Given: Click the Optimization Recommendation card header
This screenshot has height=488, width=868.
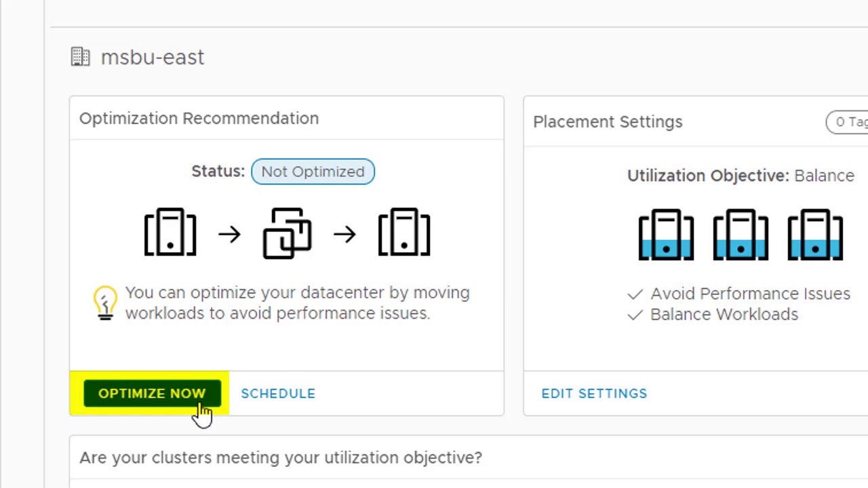Looking at the screenshot, I should 199,119.
